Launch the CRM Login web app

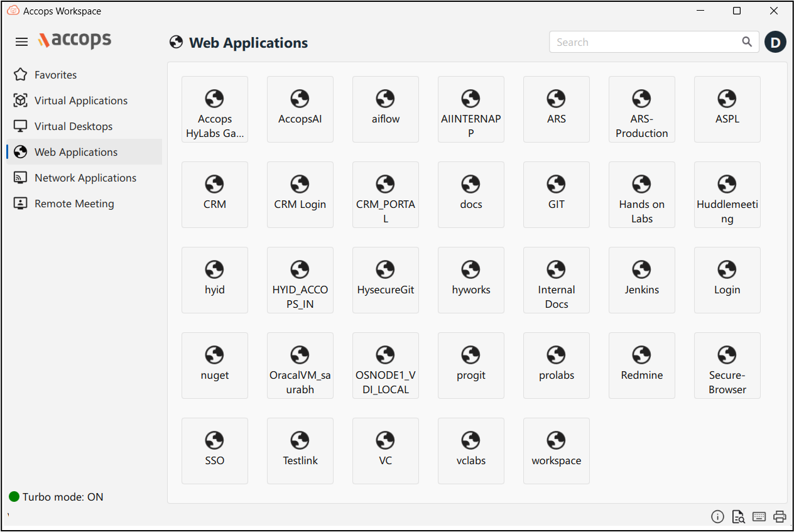[x=300, y=195]
